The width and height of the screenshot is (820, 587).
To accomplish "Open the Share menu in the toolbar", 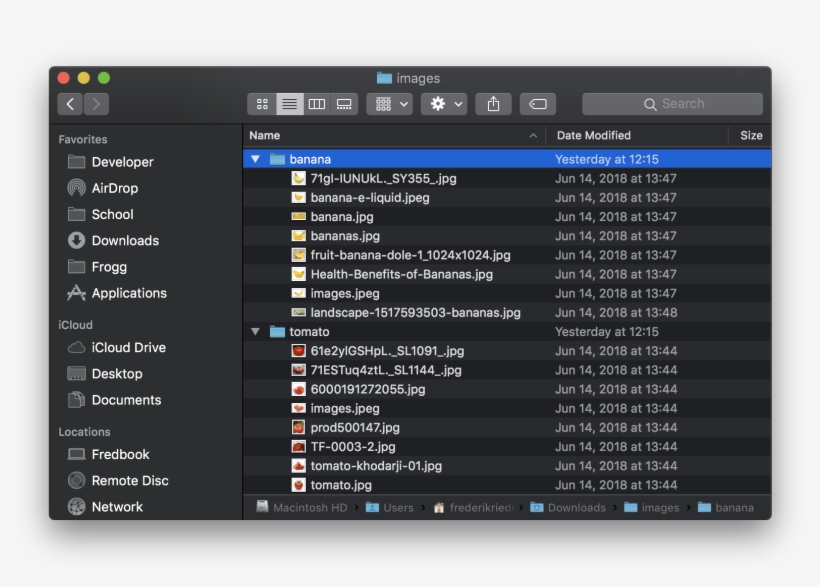I will click(x=493, y=103).
